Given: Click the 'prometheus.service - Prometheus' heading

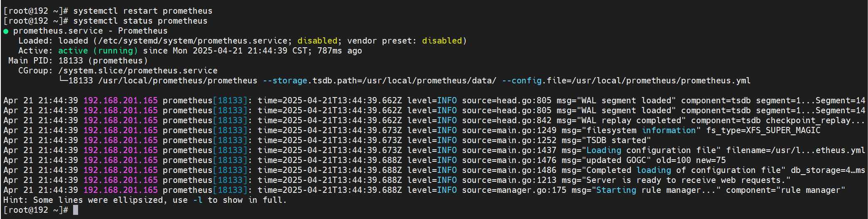Looking at the screenshot, I should (90, 31).
